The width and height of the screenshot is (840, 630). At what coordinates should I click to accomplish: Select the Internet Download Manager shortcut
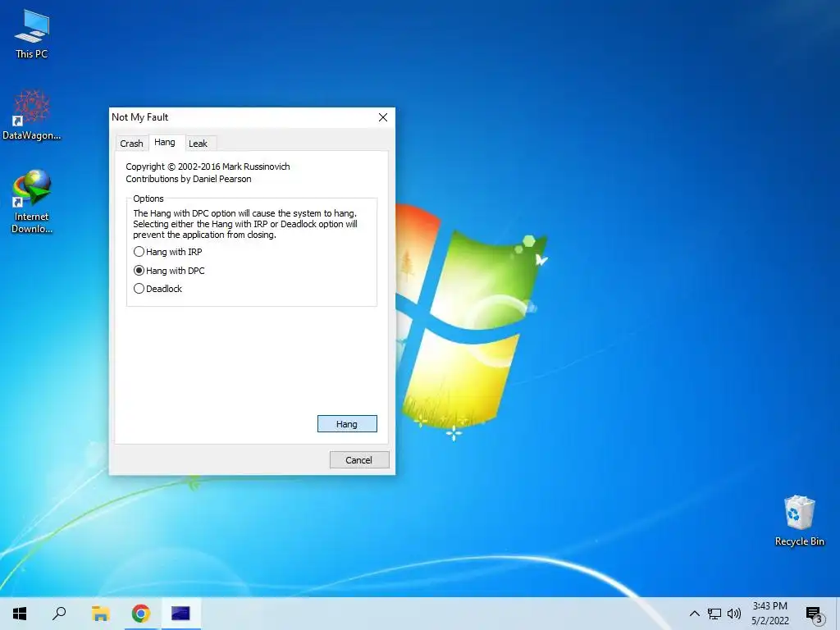[32, 202]
